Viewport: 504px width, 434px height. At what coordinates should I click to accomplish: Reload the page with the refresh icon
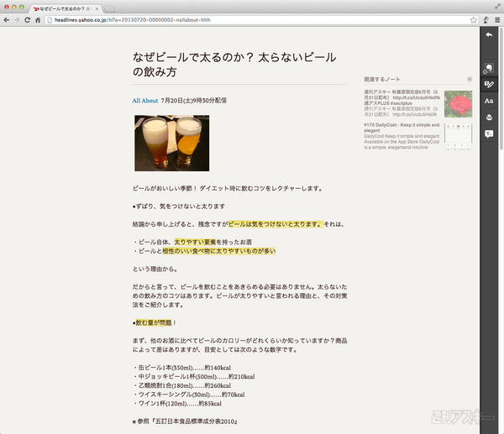coord(28,20)
